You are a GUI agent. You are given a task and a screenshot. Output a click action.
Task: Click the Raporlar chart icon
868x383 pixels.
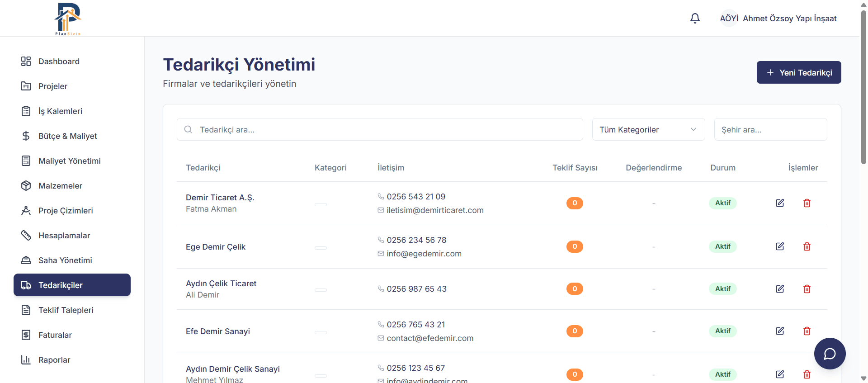coord(26,360)
